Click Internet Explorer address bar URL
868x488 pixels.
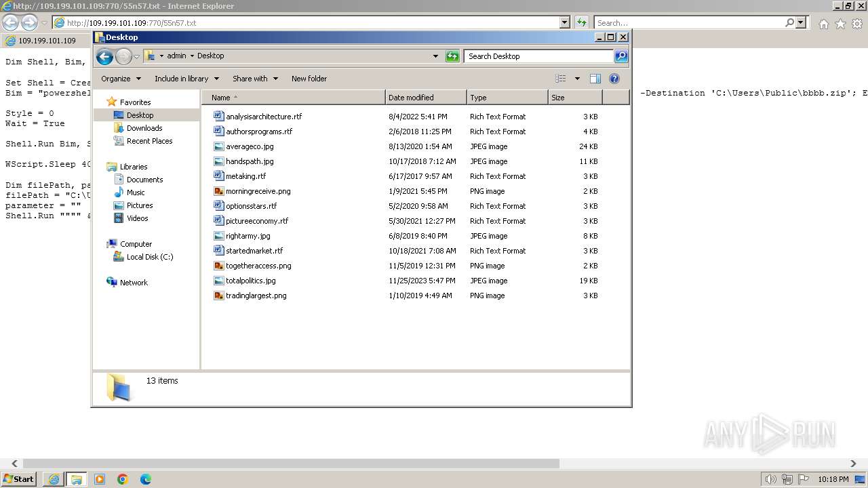point(132,23)
